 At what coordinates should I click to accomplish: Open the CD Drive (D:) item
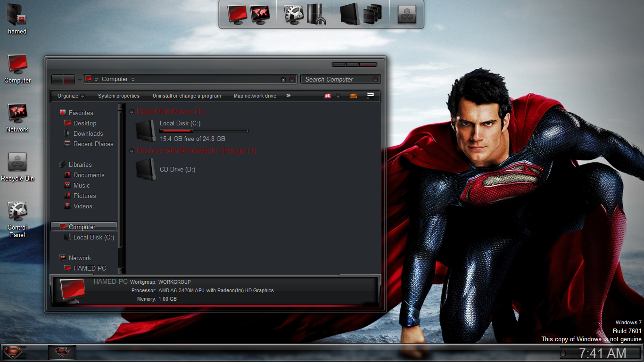click(x=146, y=169)
